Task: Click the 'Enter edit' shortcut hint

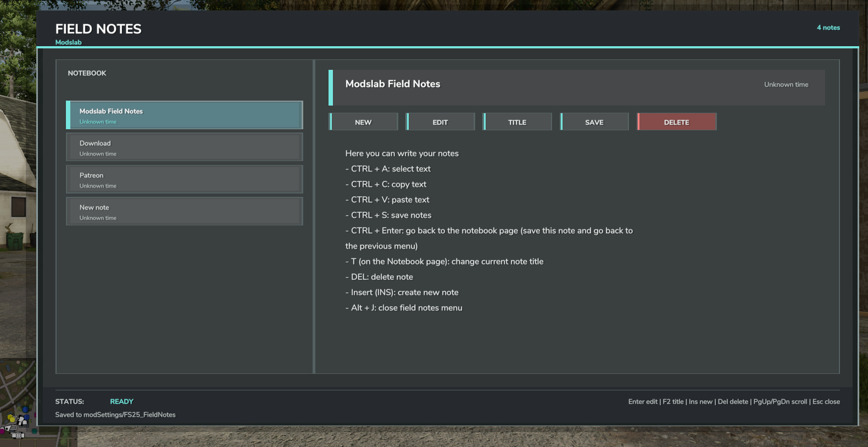Action: 643,401
